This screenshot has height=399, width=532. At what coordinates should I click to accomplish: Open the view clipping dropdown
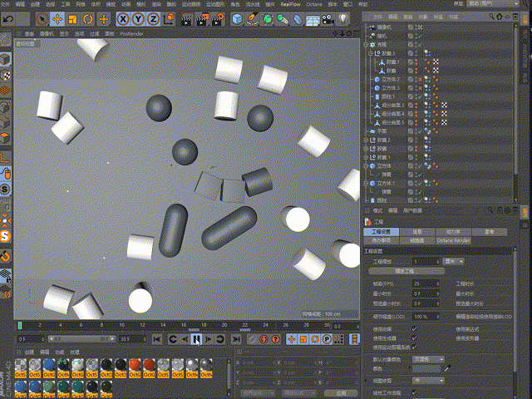pos(429,381)
